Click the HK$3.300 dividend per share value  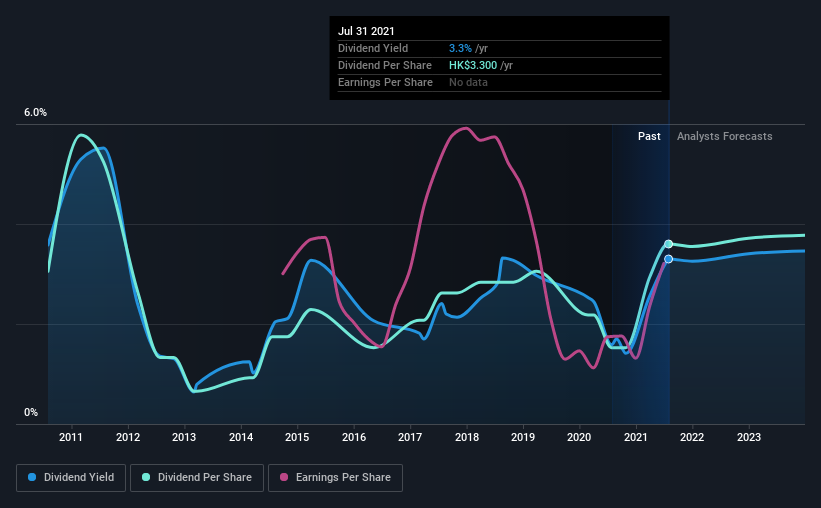(473, 65)
